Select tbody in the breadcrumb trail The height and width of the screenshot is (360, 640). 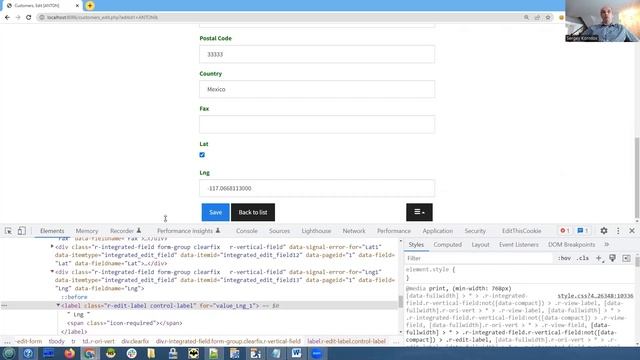pos(56,341)
